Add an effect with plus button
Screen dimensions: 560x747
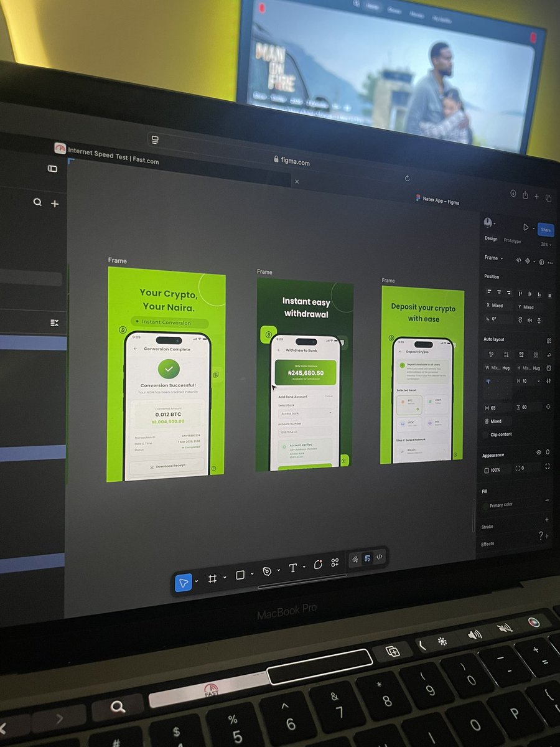click(x=548, y=536)
